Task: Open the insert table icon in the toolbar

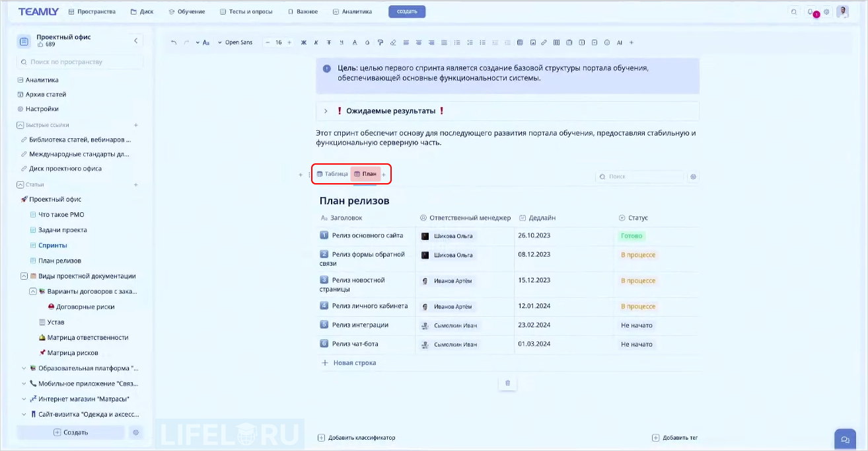Action: click(519, 42)
